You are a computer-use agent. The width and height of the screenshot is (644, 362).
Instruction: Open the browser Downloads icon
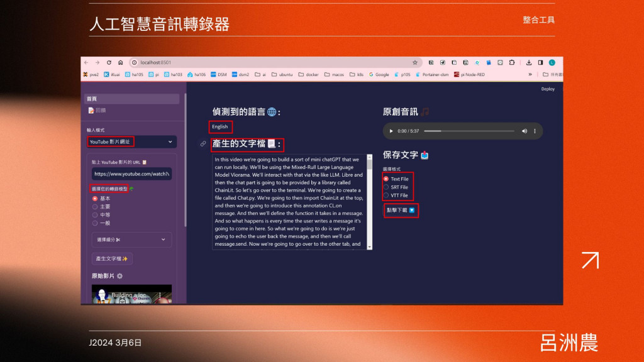(529, 62)
